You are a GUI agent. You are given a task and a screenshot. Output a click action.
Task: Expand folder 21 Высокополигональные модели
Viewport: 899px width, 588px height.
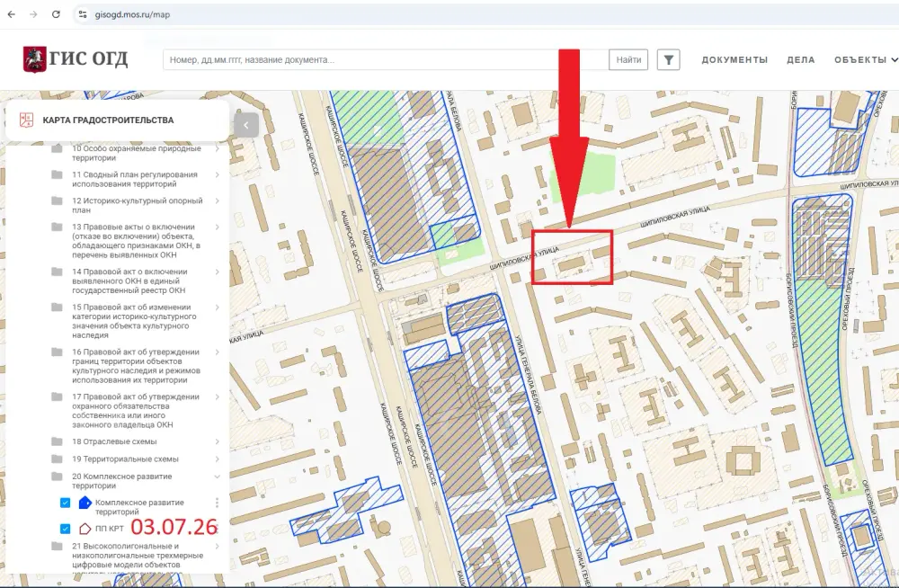pyautogui.click(x=218, y=547)
